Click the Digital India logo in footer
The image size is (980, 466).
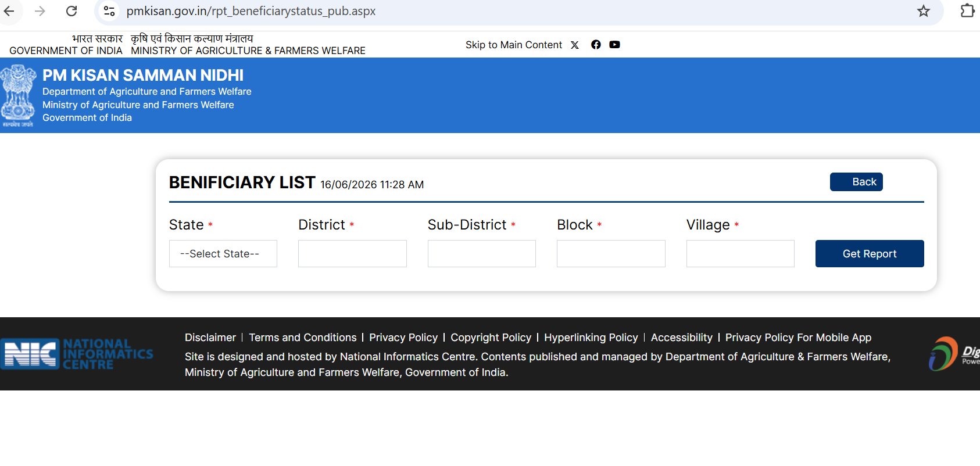pos(954,354)
